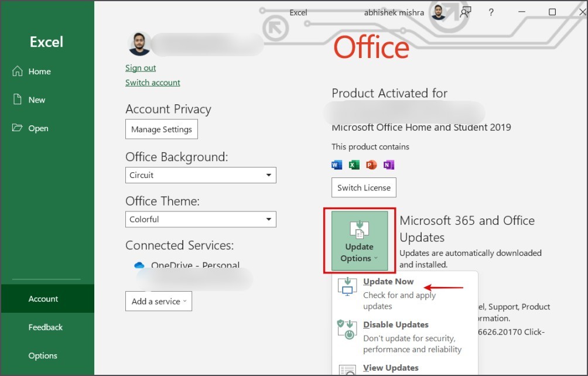
Task: Click the PowerPoint app icon
Action: [x=371, y=165]
